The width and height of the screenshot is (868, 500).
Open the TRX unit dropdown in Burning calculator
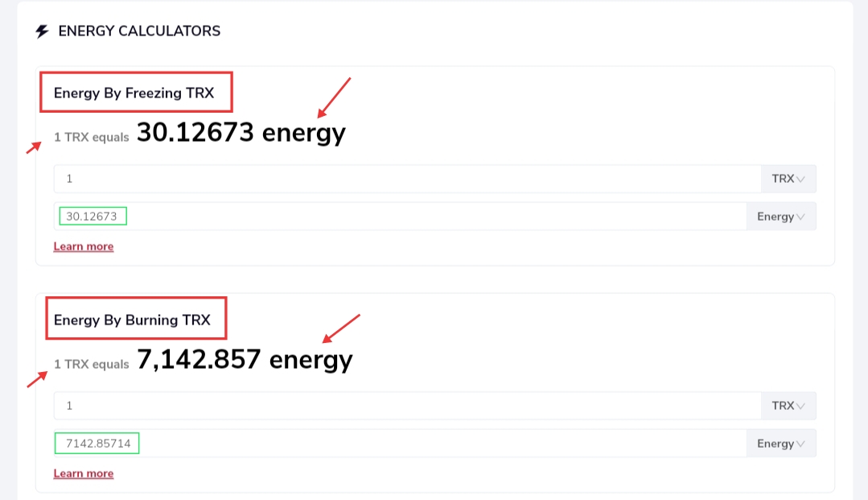(788, 406)
